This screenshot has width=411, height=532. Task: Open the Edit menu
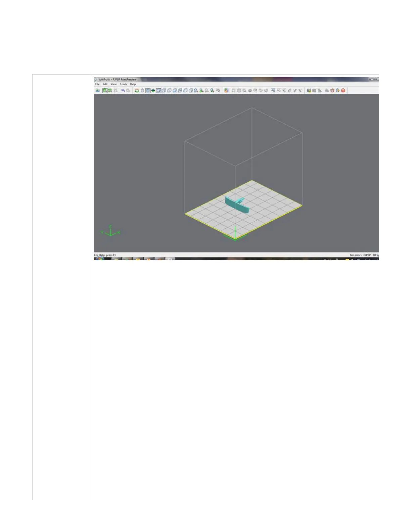click(x=105, y=84)
